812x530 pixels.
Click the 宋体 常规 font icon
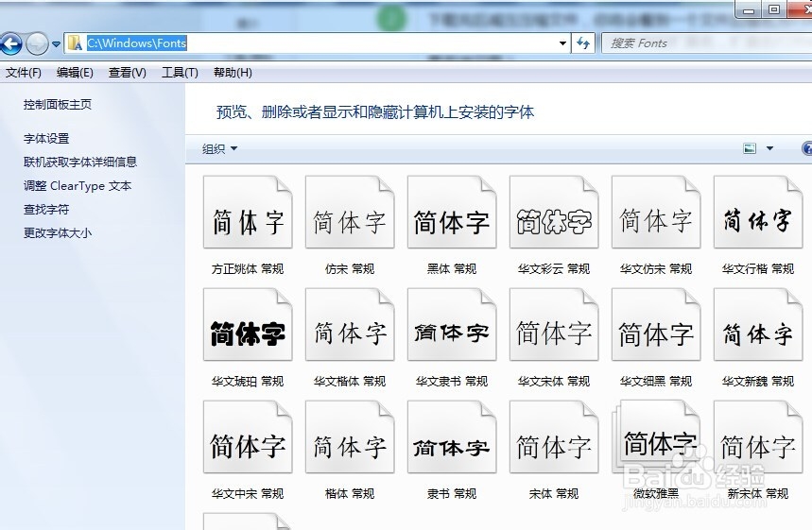(554, 436)
